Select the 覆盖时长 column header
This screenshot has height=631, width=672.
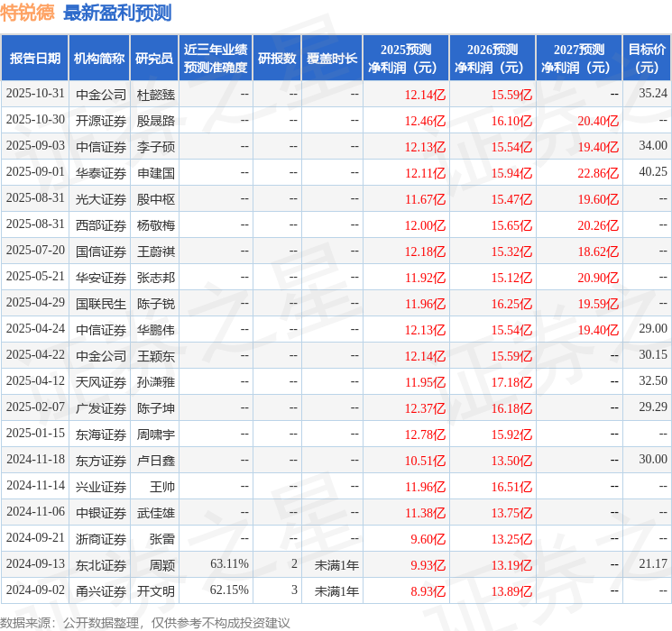click(331, 58)
